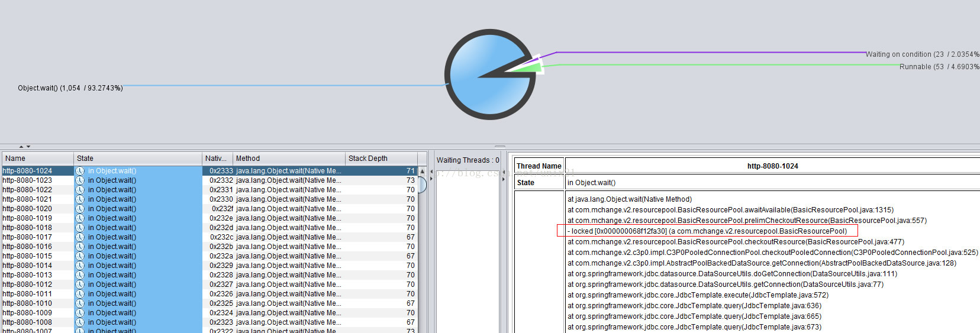Click the clock state icon for http-8080-1012
The width and height of the screenshot is (980, 333).
point(80,284)
